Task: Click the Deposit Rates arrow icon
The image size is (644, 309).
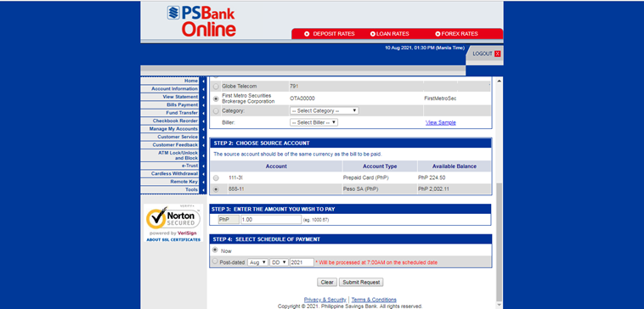Action: (x=307, y=34)
